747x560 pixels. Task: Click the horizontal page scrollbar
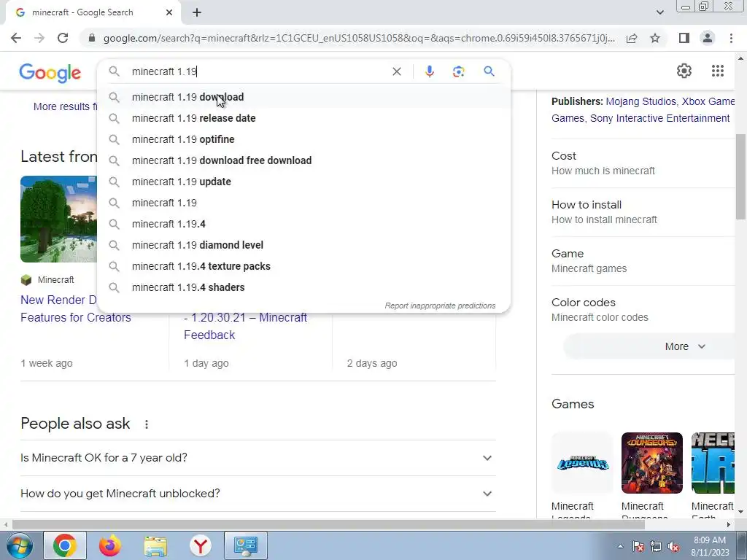[x=329, y=524]
